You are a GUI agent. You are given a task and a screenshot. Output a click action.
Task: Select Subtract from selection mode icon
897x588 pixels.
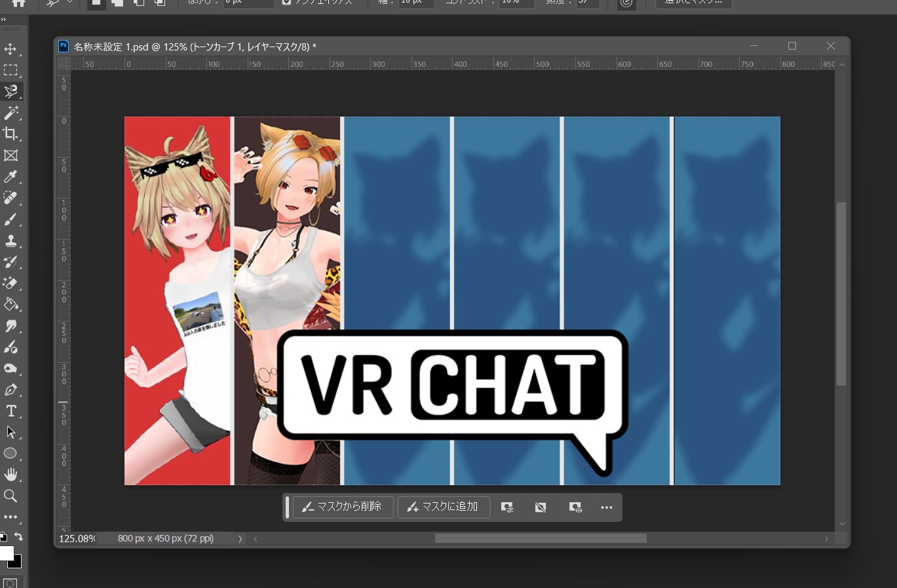click(139, 3)
